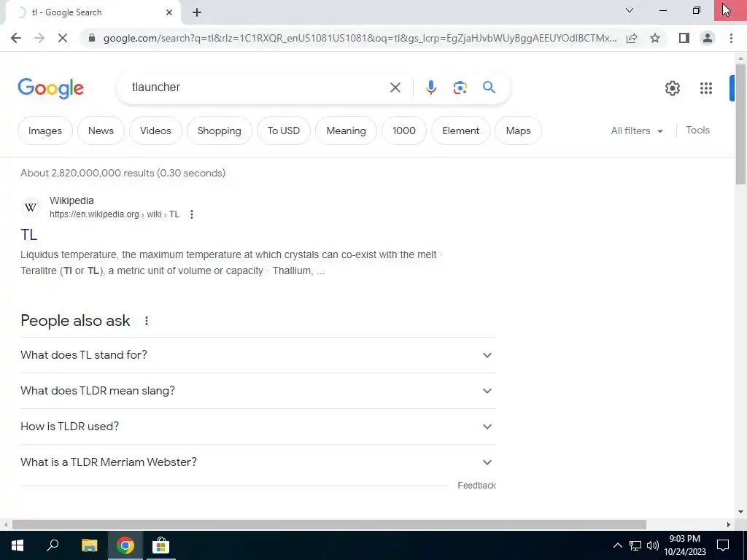Click the About 2,820,000,000 results text
This screenshot has width=747, height=560.
pyautogui.click(x=123, y=173)
